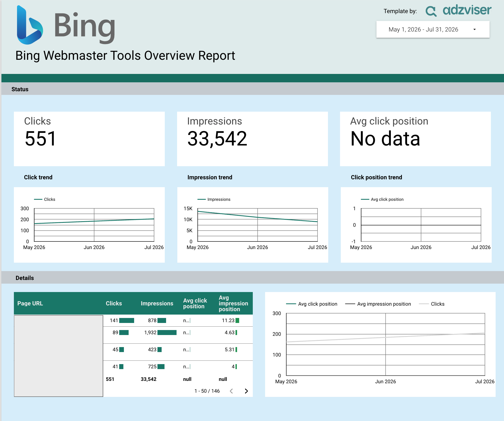This screenshot has height=421, width=504.
Task: Click the report title text
Action: [125, 56]
